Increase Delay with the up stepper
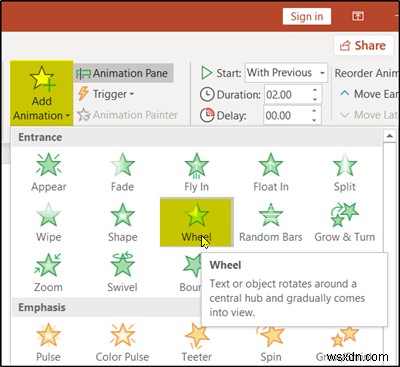Viewport: 400px width, 367px height. (x=314, y=111)
